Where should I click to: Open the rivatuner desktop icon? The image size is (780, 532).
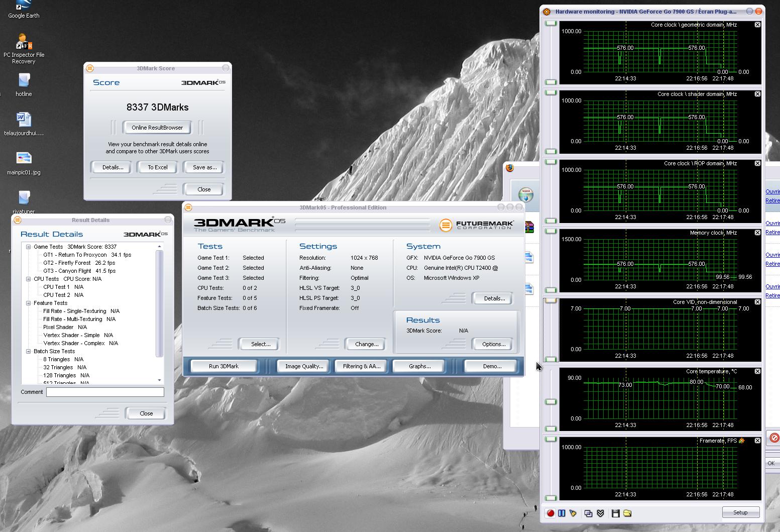pos(24,202)
